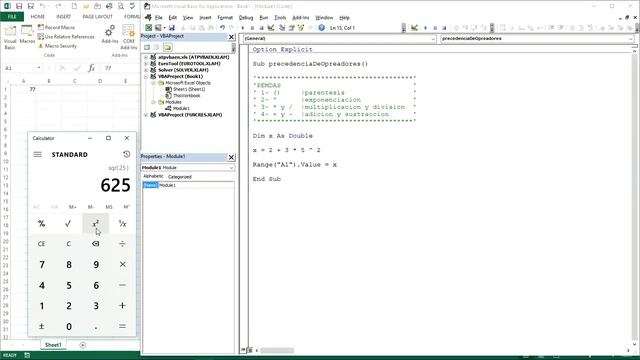The image size is (640, 360).
Task: Click Calculator equals key
Action: pyautogui.click(x=122, y=326)
